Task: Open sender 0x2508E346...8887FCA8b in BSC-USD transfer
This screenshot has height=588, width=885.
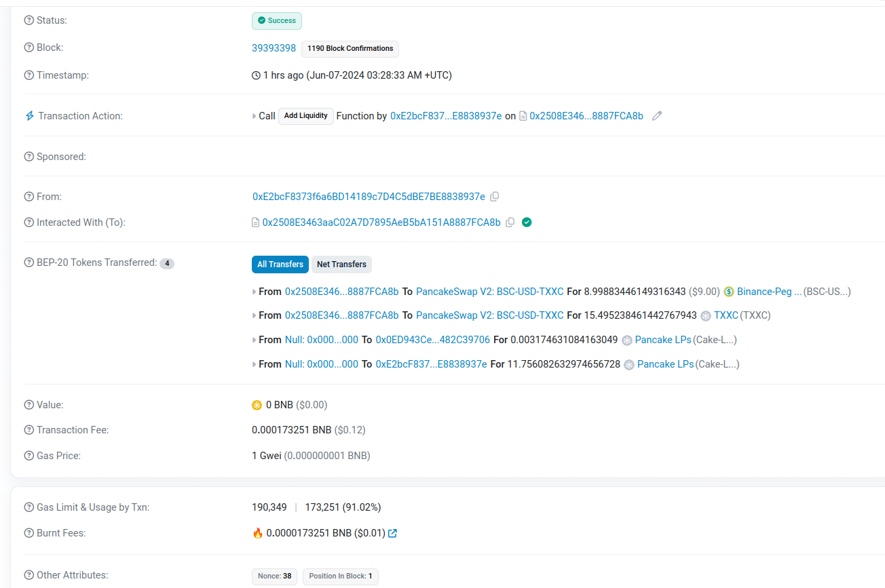Action: (342, 292)
